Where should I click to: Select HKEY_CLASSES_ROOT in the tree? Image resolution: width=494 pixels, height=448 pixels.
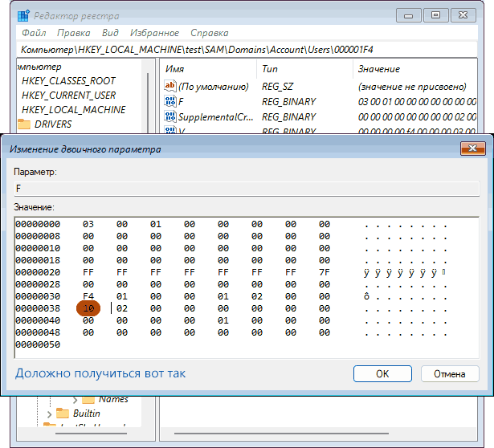(x=68, y=81)
